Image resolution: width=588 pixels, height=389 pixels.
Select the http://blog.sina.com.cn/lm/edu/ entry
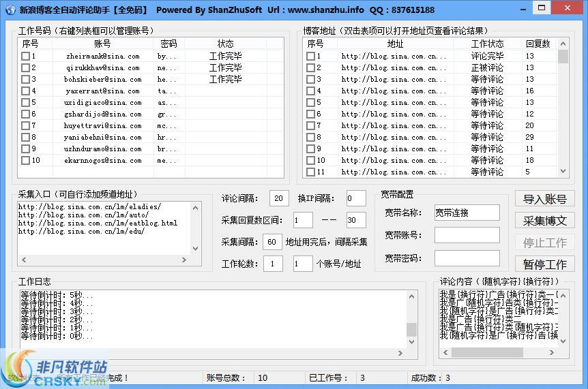point(81,232)
